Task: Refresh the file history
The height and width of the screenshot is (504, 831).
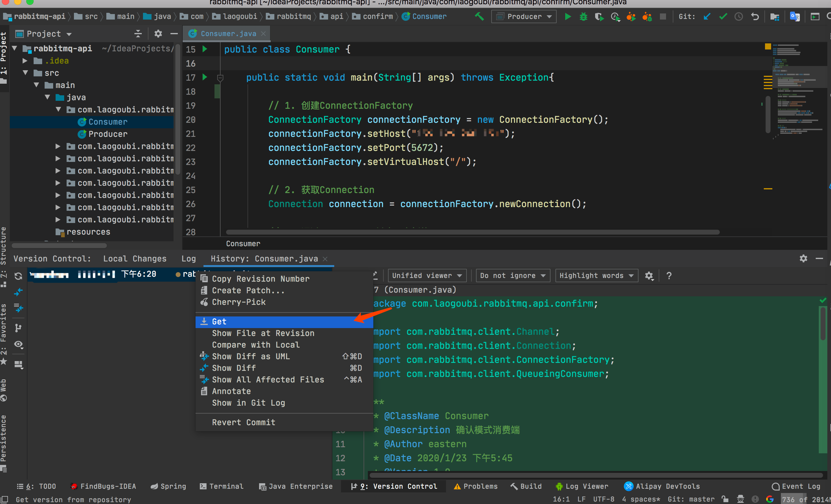Action: point(18,276)
